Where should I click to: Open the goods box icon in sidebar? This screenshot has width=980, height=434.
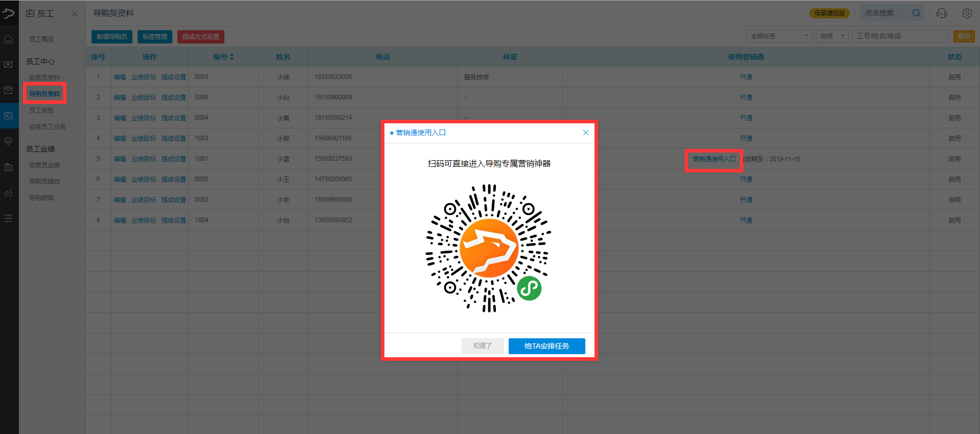click(x=9, y=90)
